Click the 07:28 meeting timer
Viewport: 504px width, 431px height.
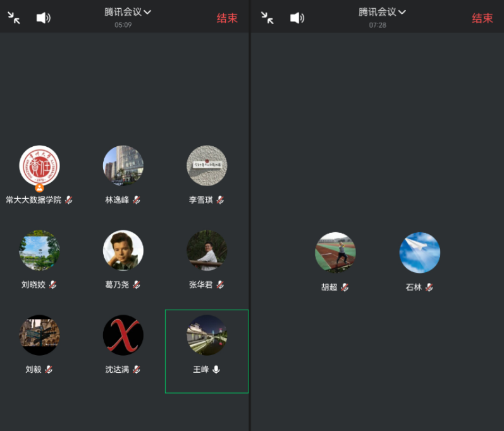pyautogui.click(x=378, y=25)
